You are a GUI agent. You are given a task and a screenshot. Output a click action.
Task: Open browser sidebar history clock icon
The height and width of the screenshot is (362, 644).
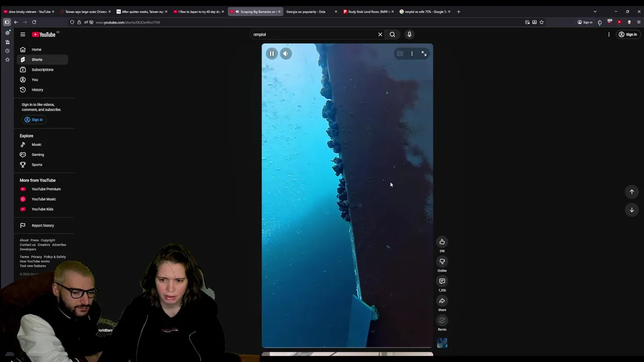click(x=7, y=51)
